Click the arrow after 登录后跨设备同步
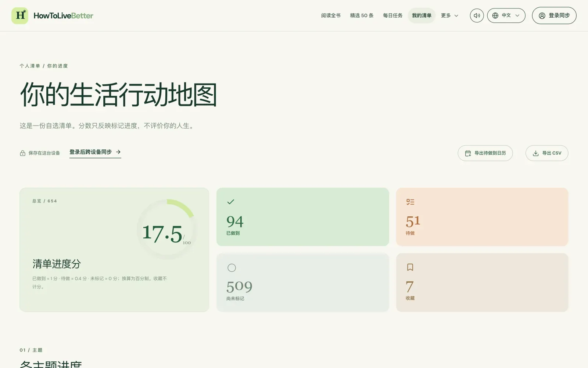Screen dimensions: 588x368 (118, 152)
